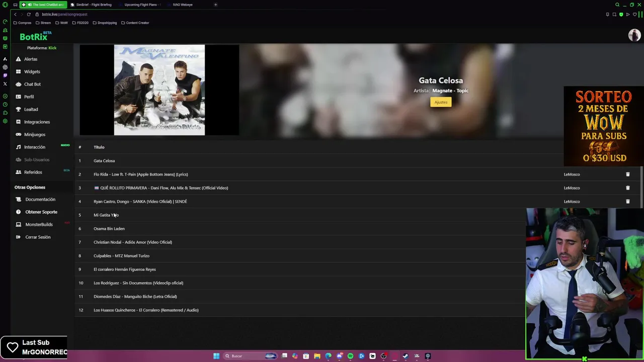
Task: Open the profile avatar at top right
Action: pyautogui.click(x=634, y=35)
